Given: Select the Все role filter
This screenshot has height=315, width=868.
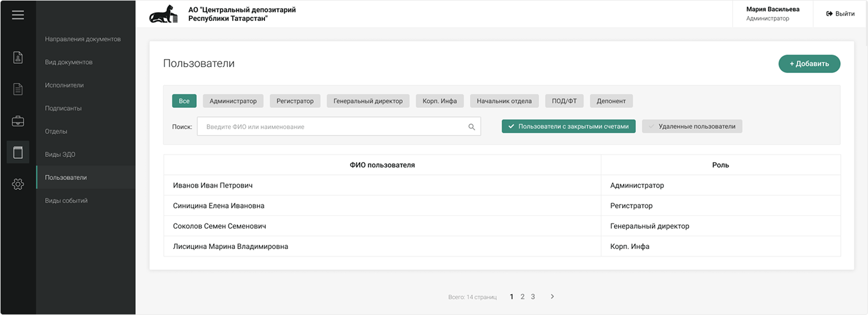Looking at the screenshot, I should (x=184, y=101).
